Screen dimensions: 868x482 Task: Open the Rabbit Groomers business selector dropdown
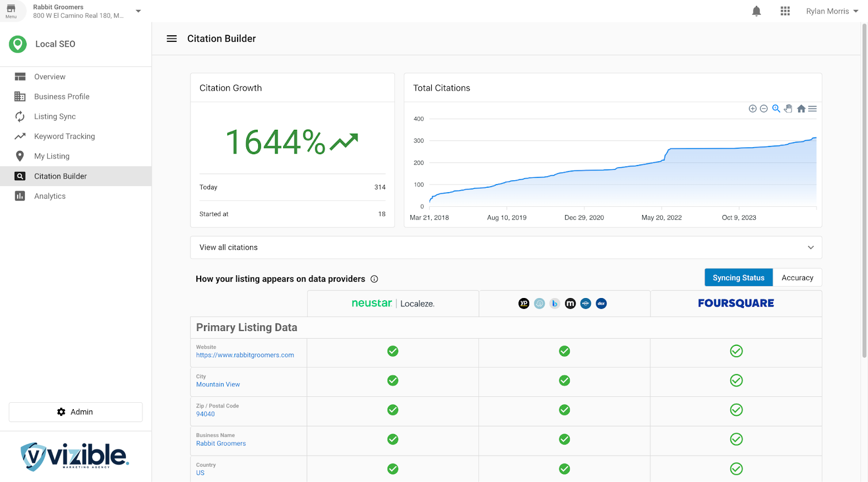138,11
